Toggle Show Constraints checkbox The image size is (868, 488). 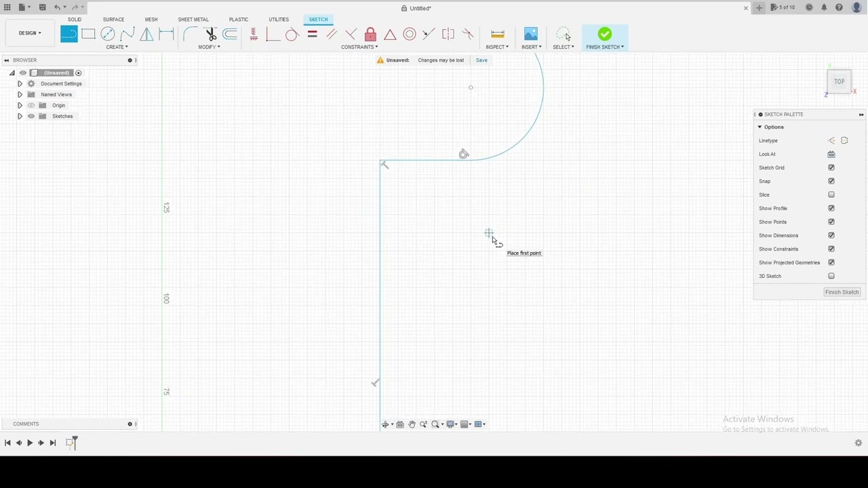(831, 249)
